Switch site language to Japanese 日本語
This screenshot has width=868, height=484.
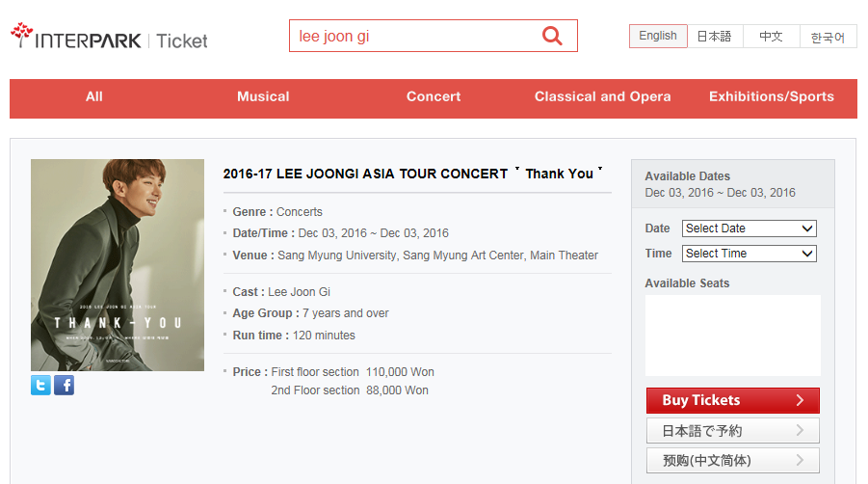(714, 37)
